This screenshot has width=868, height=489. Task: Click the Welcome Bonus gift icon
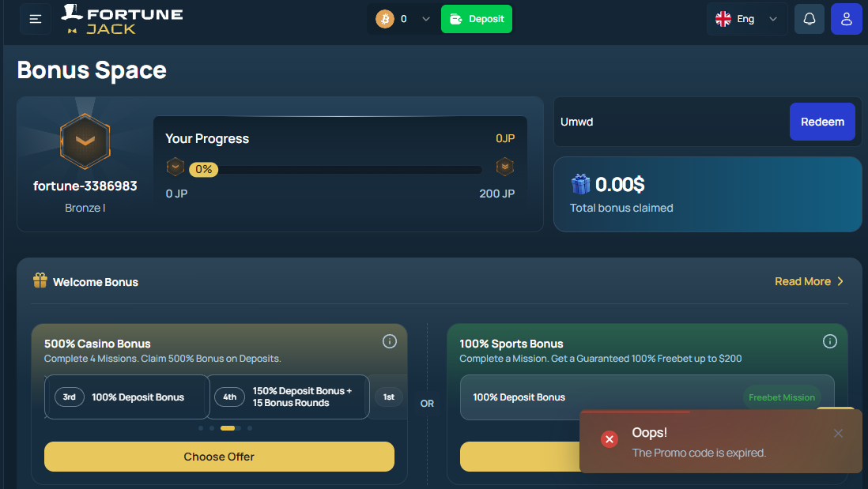point(40,280)
